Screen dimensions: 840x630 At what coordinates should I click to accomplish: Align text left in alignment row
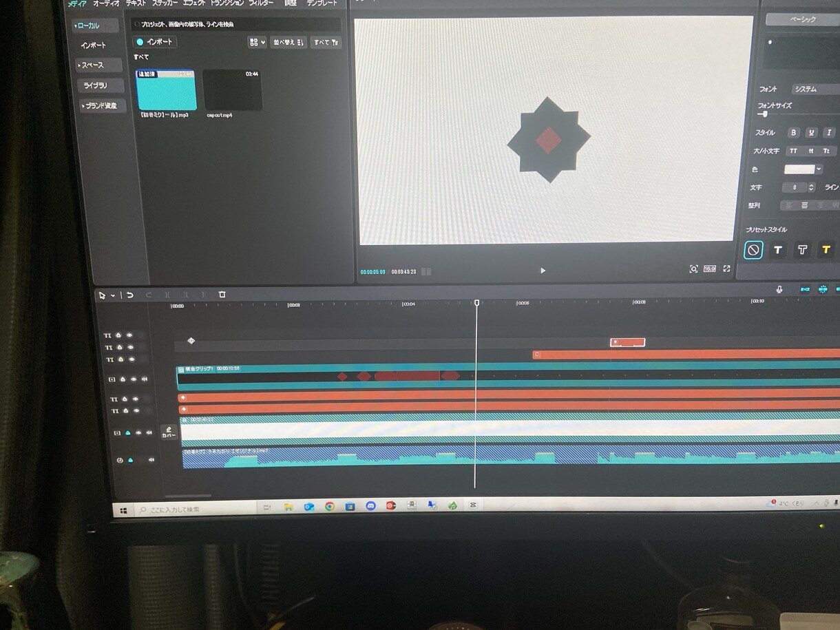pyautogui.click(x=788, y=205)
